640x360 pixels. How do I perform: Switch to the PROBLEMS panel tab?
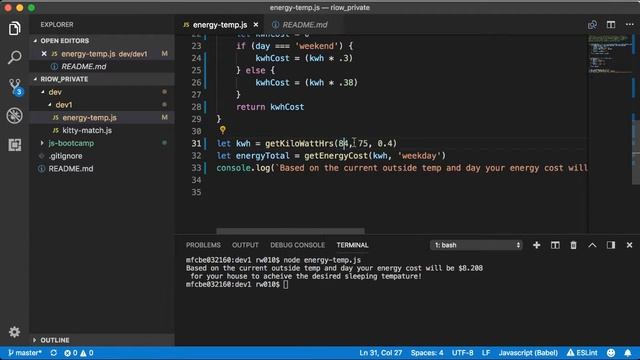click(203, 245)
